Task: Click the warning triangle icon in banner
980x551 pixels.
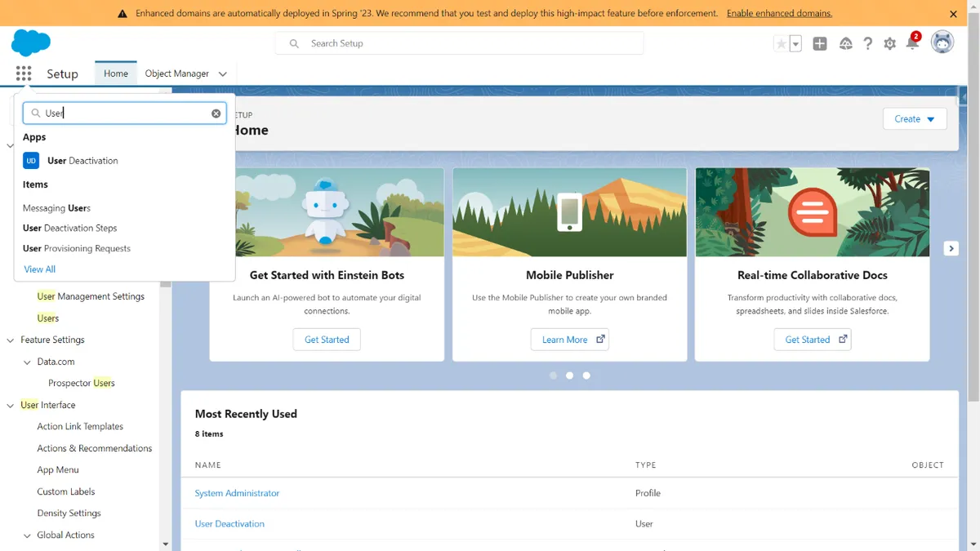Action: tap(122, 14)
